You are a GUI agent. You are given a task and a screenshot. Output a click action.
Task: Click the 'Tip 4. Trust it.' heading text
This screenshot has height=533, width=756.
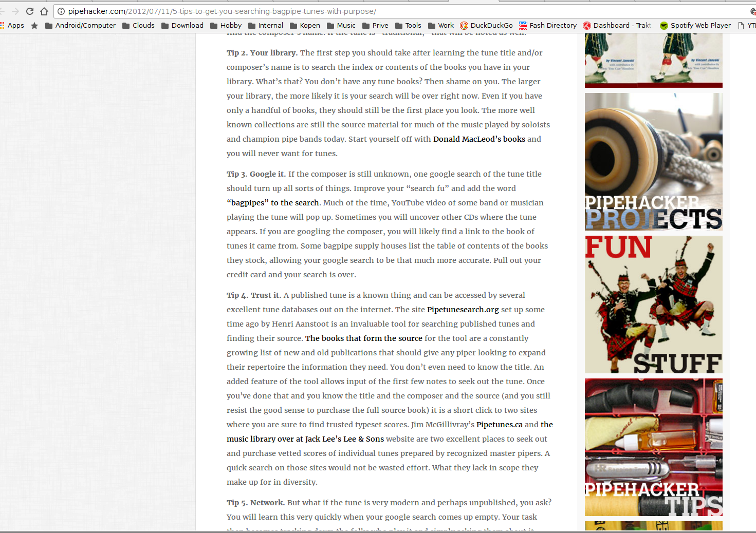[254, 295]
